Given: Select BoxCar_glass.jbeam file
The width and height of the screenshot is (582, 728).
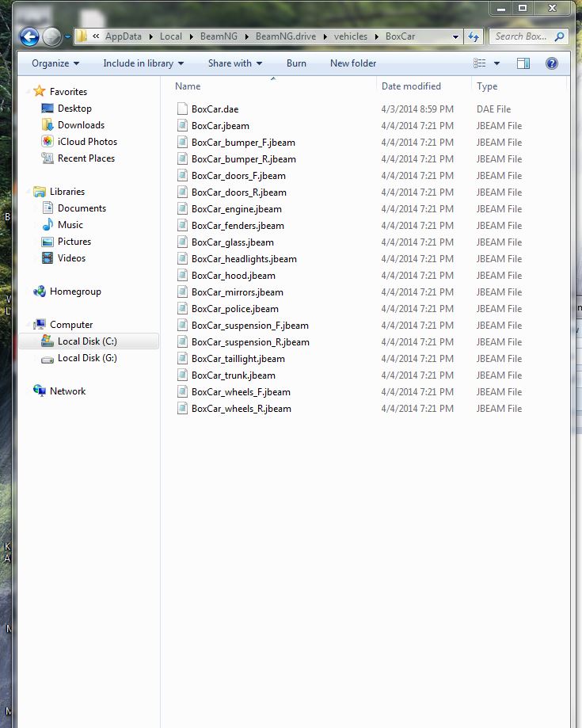Looking at the screenshot, I should pos(233,242).
